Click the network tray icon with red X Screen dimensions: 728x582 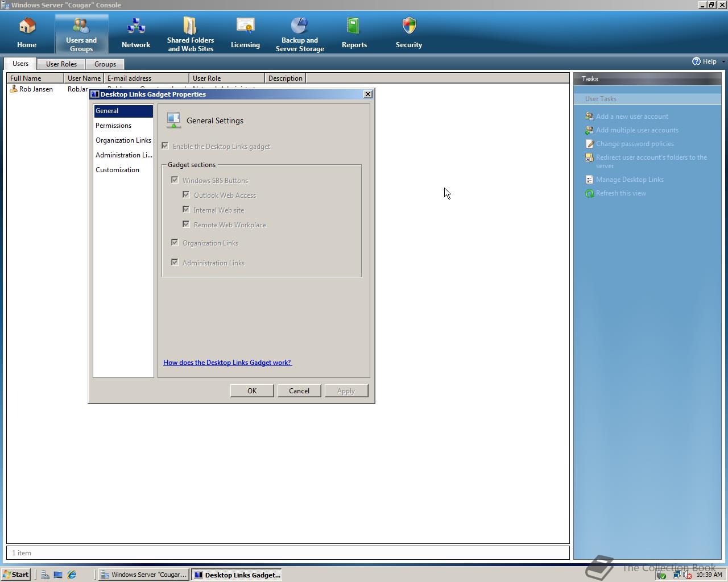tap(686, 575)
